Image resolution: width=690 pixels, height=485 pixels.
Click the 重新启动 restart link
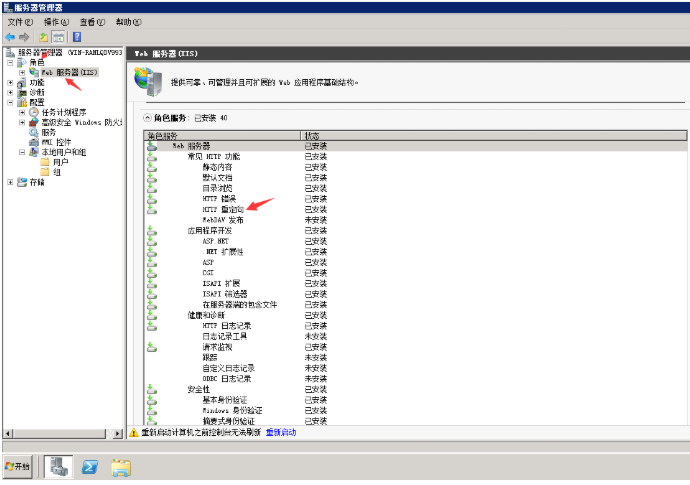[281, 433]
